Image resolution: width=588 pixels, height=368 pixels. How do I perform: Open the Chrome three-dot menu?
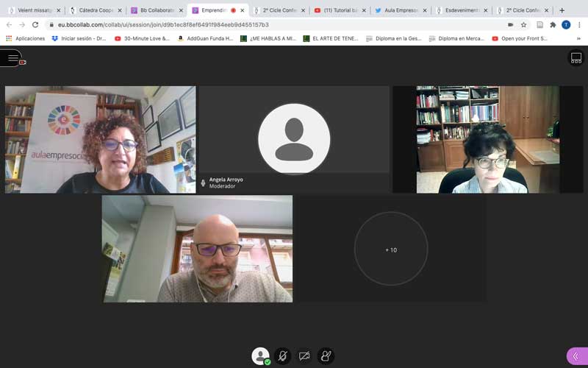click(x=579, y=25)
